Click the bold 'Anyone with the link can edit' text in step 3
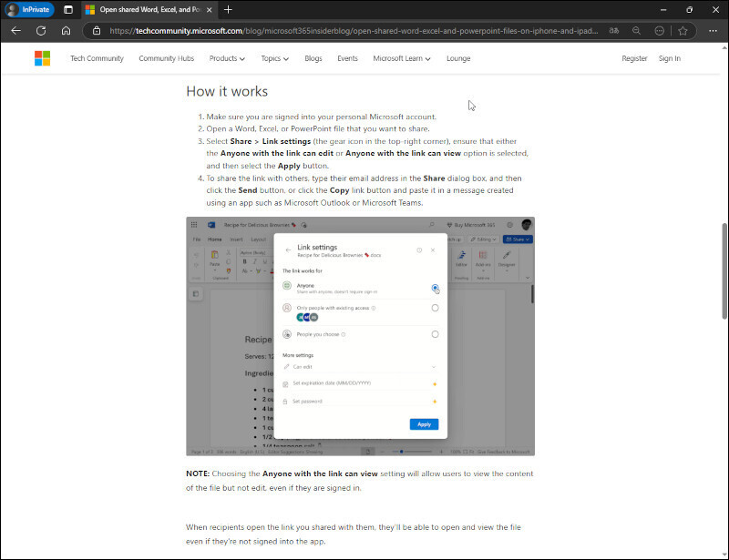Viewport: 729px width, 560px height. pos(277,153)
